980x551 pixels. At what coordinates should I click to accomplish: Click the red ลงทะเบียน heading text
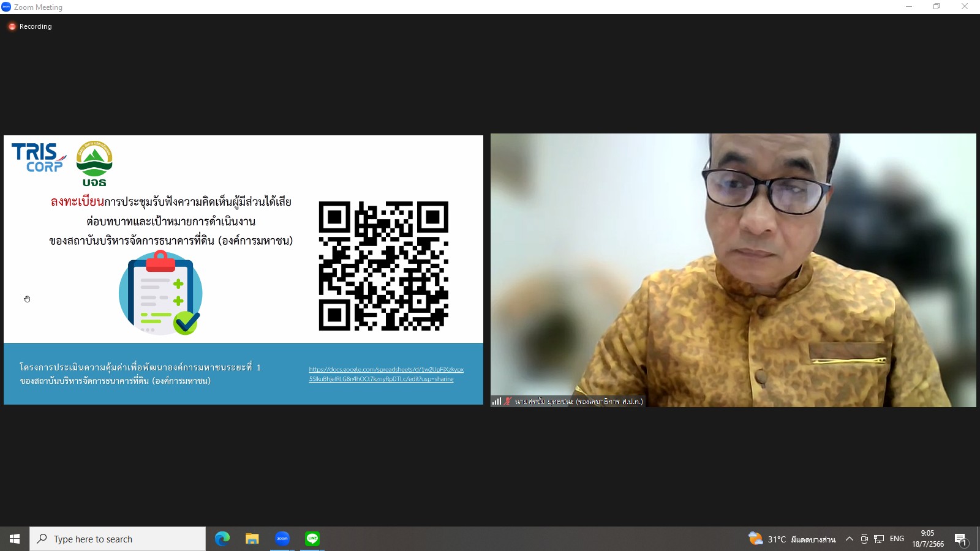tap(77, 201)
